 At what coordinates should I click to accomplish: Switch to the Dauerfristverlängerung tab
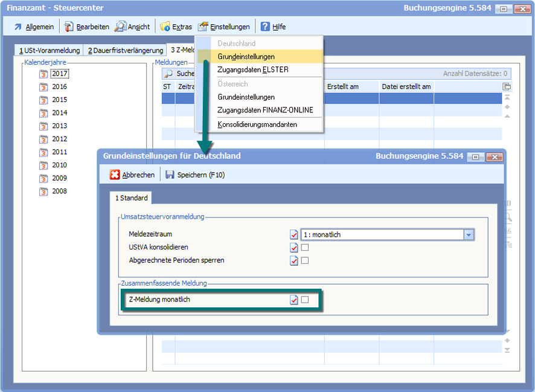click(x=125, y=50)
